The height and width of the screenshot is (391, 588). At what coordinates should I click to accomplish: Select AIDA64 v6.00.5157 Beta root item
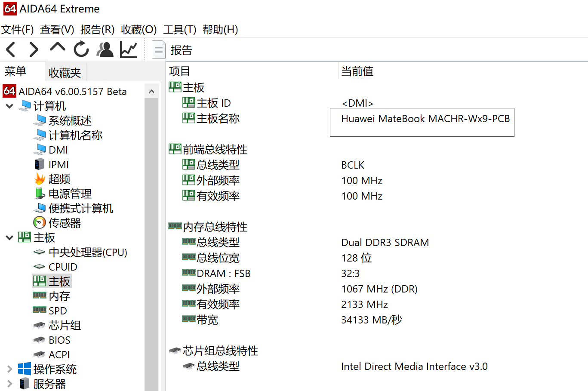pyautogui.click(x=65, y=91)
